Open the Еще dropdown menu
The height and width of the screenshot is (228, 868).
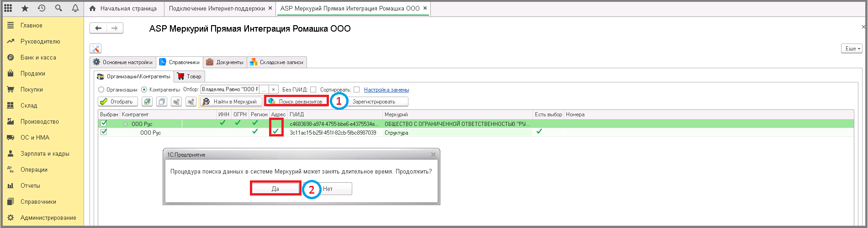[x=852, y=48]
